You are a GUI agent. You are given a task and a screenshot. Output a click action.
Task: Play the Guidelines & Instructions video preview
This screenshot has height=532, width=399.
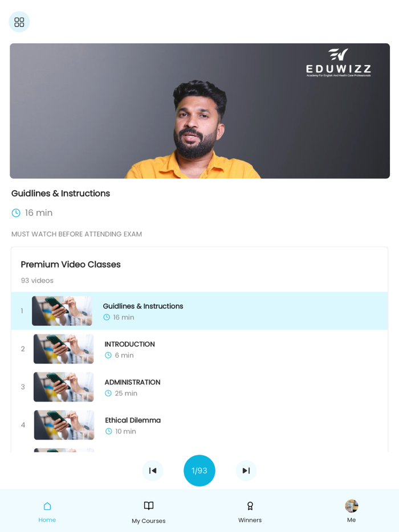coord(199,111)
